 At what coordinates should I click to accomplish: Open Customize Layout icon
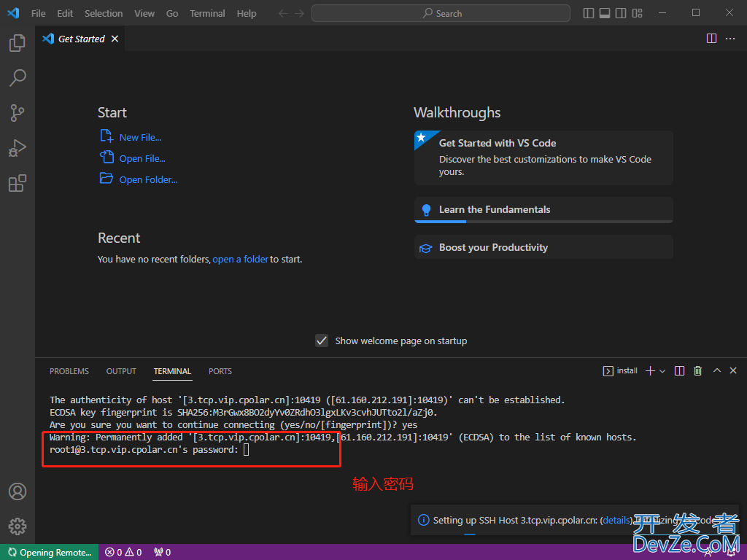637,13
